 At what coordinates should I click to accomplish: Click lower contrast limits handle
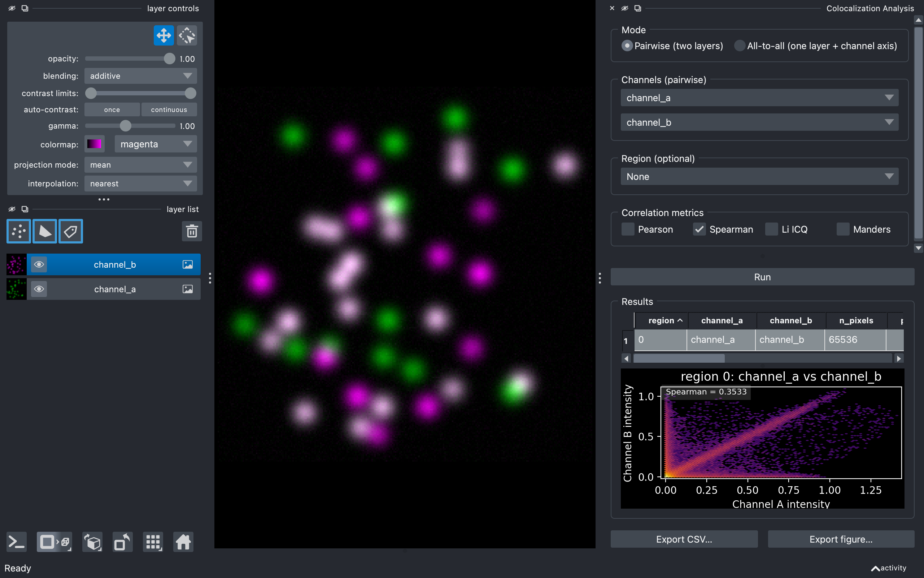tap(91, 93)
